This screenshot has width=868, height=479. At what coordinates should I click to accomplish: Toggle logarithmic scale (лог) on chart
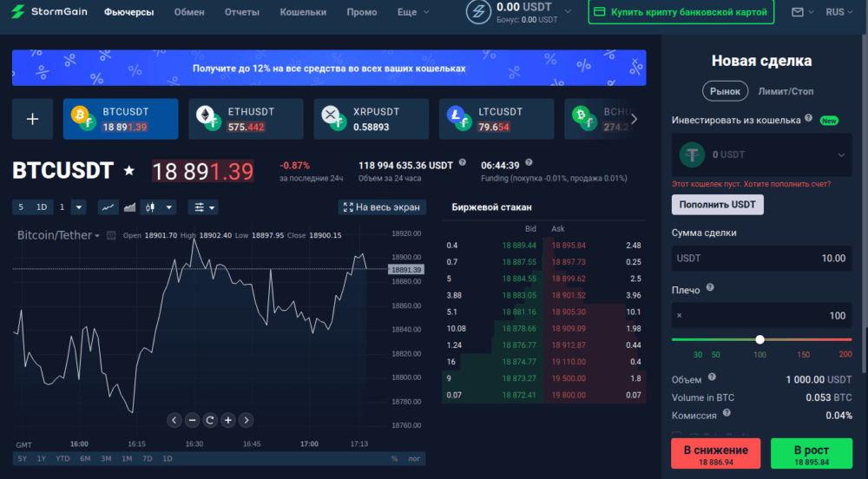pyautogui.click(x=415, y=458)
